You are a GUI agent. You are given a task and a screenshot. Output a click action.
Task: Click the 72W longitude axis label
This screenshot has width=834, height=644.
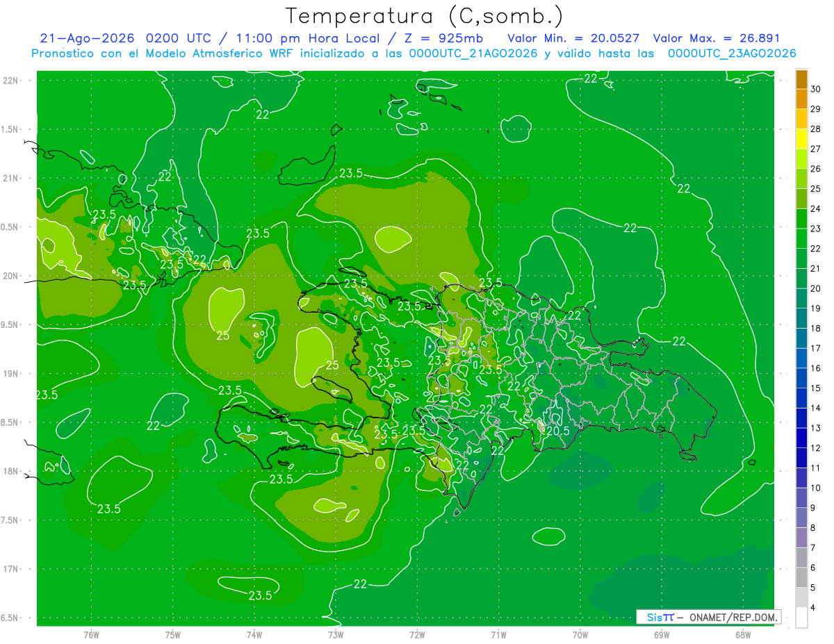click(x=417, y=635)
